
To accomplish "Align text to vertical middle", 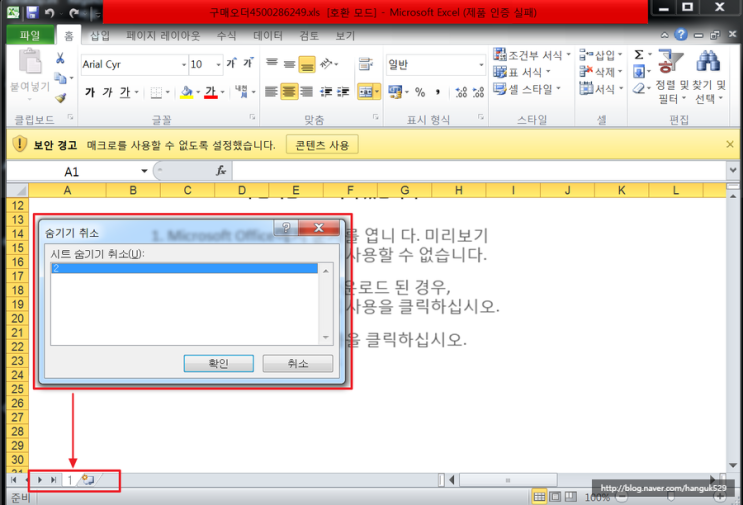I will pyautogui.click(x=289, y=63).
